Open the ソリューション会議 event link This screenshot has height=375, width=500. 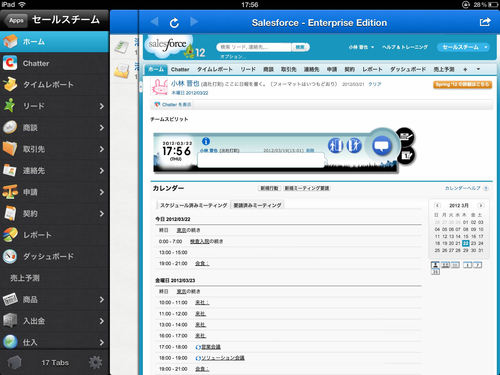[x=223, y=358]
